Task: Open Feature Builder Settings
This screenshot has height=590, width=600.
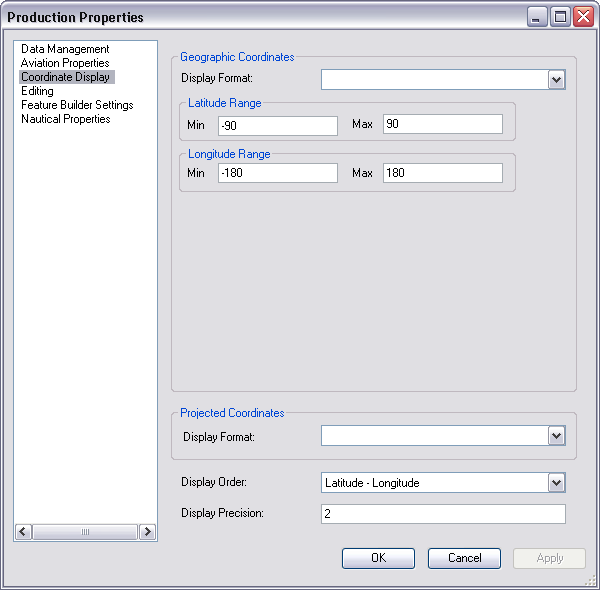Action: (77, 105)
